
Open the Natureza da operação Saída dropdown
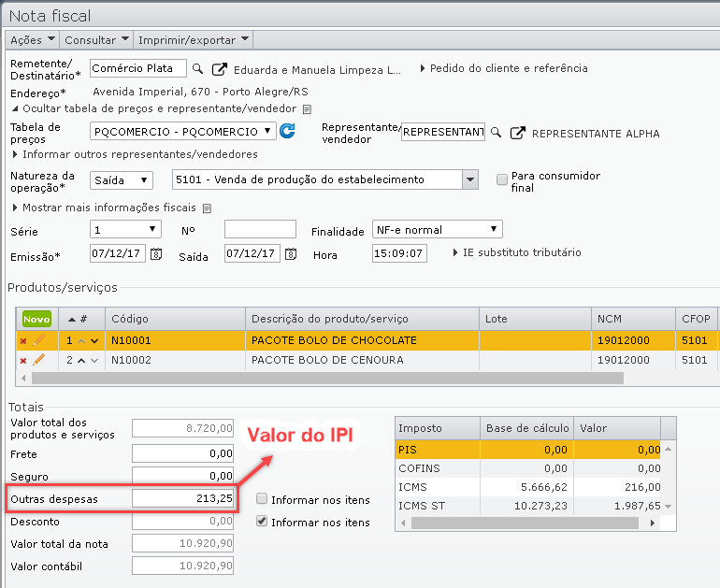click(122, 179)
